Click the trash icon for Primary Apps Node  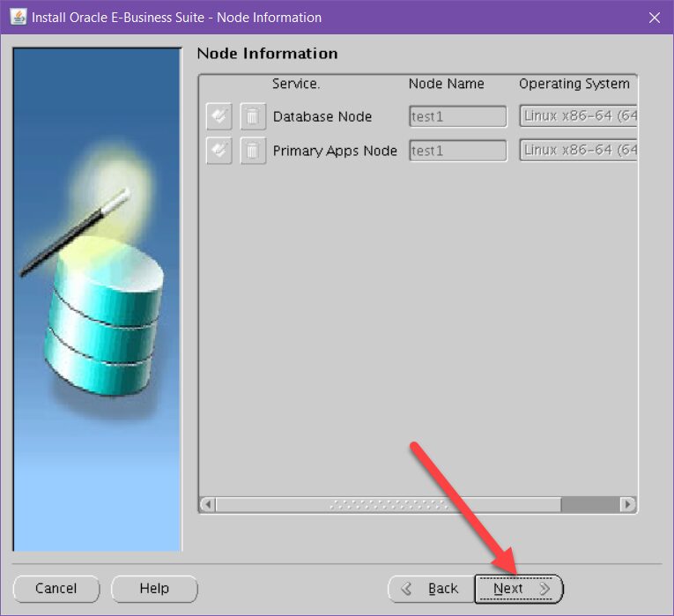pos(253,151)
